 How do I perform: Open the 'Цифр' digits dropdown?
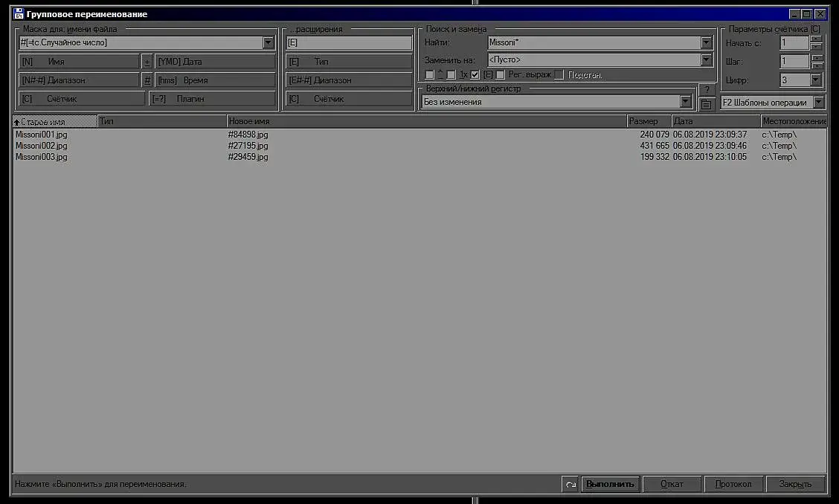[x=815, y=80]
